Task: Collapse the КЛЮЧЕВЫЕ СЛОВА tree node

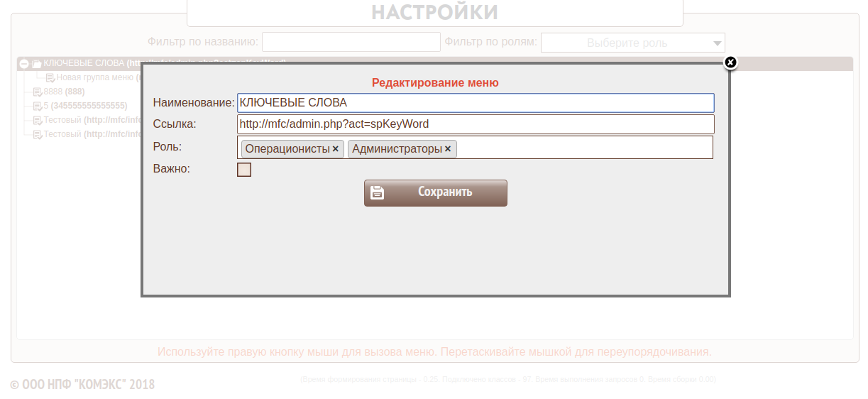Action: click(24, 64)
